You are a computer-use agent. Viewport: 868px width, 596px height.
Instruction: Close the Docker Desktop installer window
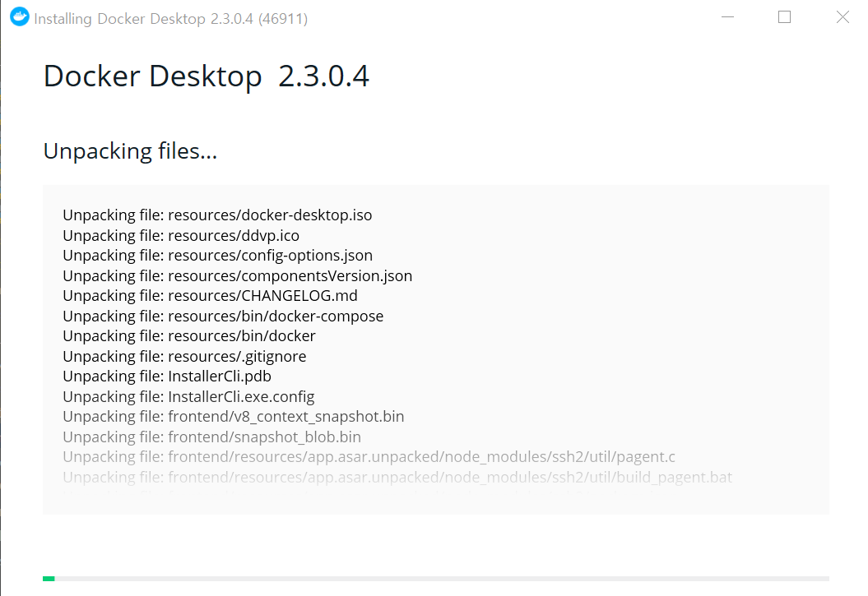tap(842, 17)
